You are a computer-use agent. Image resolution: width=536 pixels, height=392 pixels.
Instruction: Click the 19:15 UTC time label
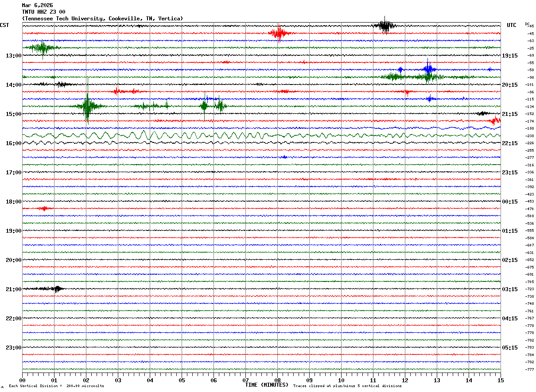[510, 56]
